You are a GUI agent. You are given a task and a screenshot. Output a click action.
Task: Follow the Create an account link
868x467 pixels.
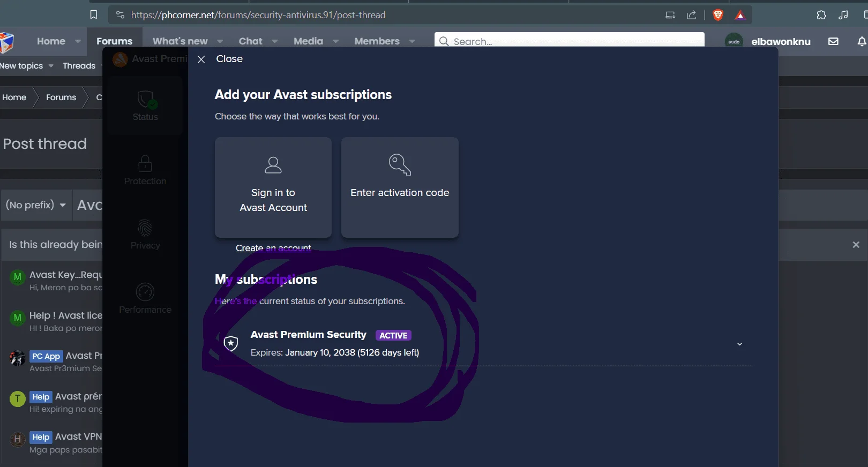tap(273, 248)
